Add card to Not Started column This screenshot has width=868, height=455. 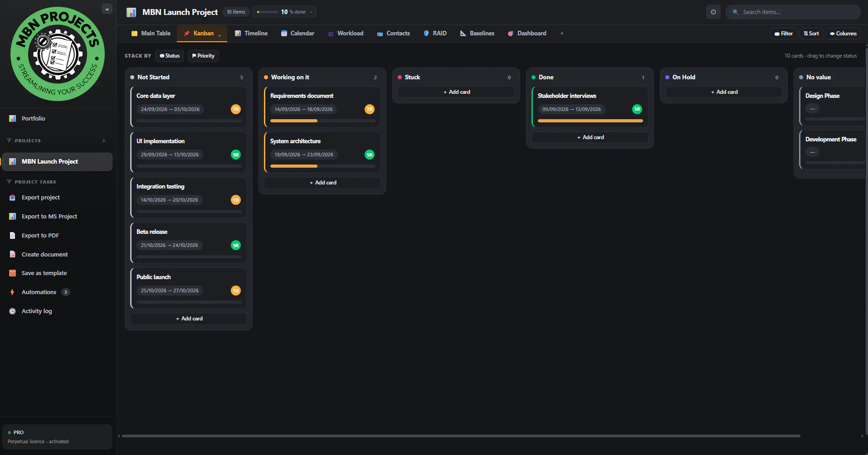189,319
